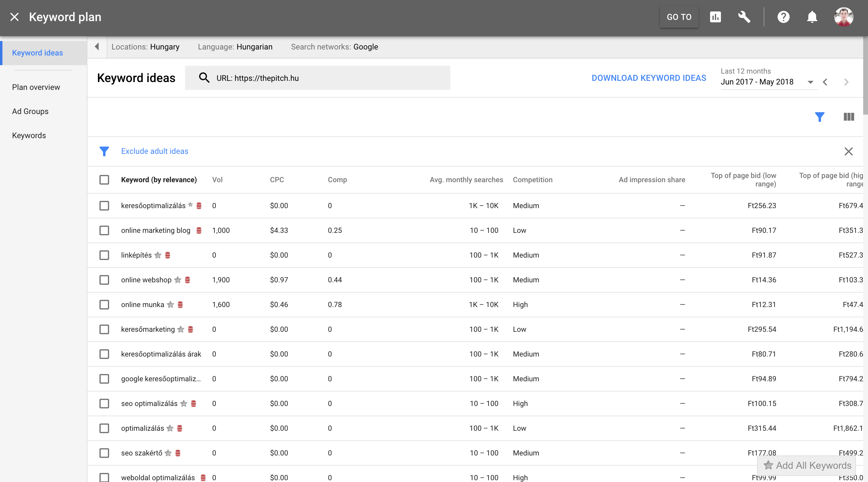Go to next date period chevron
This screenshot has width=868, height=482.
846,82
